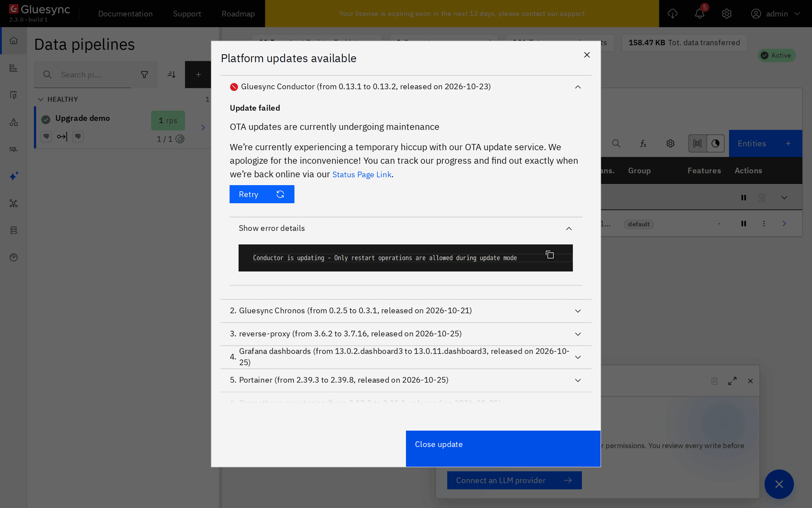Open the Status Page Link
Viewport: 812px width, 508px height.
coord(362,174)
